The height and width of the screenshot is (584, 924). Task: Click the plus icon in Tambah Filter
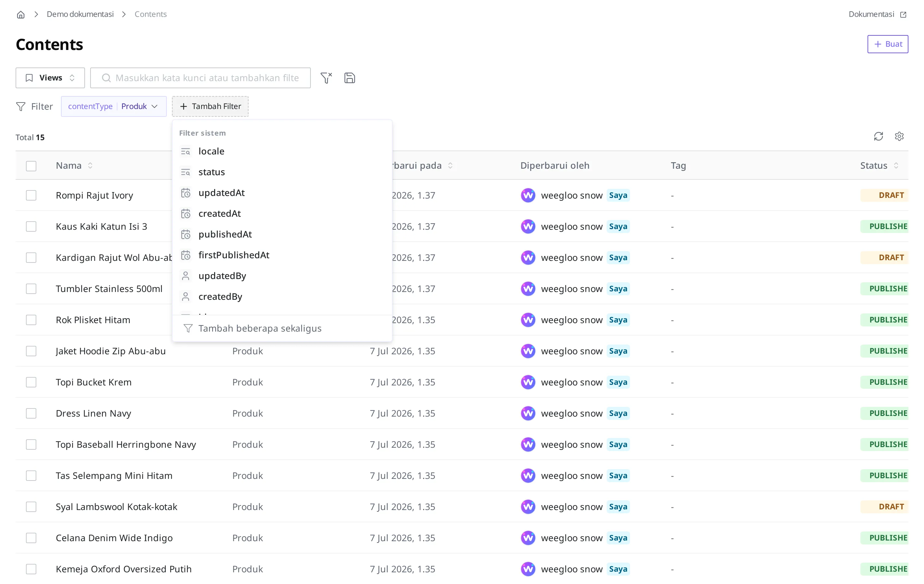(184, 106)
